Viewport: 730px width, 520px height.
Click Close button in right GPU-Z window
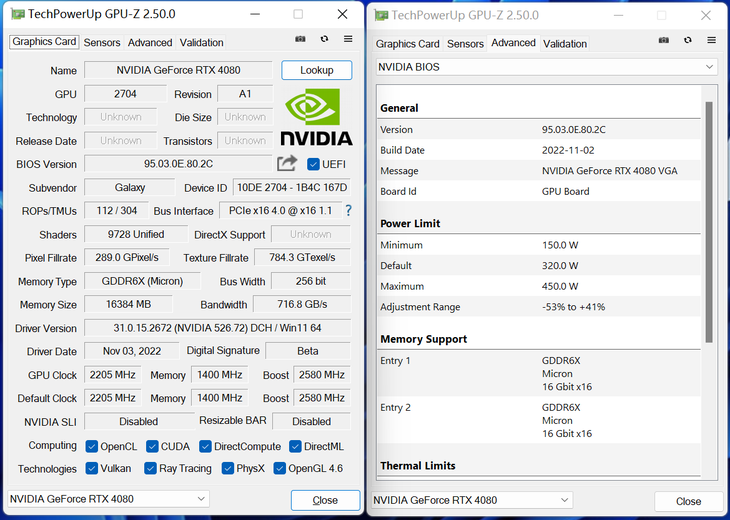[689, 501]
